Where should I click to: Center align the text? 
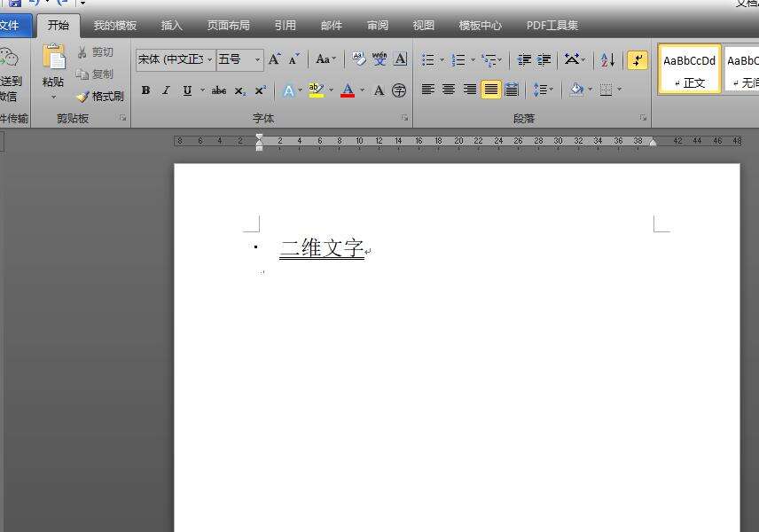(x=449, y=90)
